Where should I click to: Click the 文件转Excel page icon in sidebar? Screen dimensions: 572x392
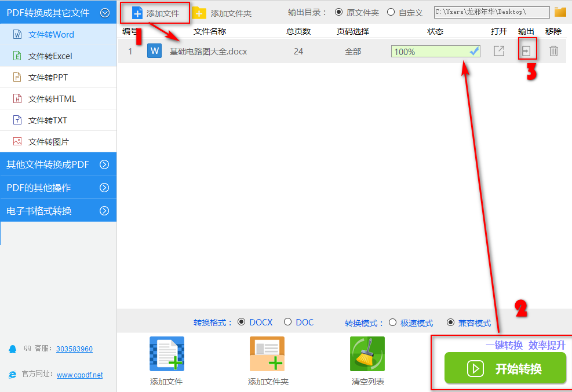17,56
